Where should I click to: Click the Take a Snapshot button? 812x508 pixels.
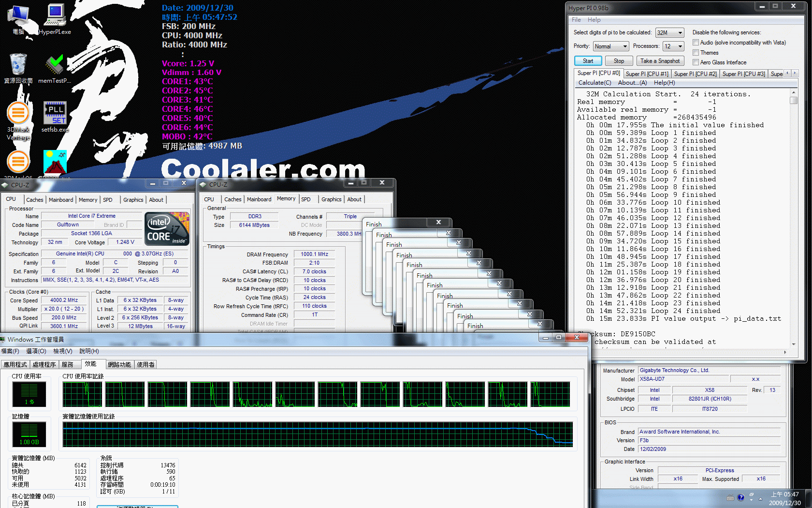pos(660,61)
